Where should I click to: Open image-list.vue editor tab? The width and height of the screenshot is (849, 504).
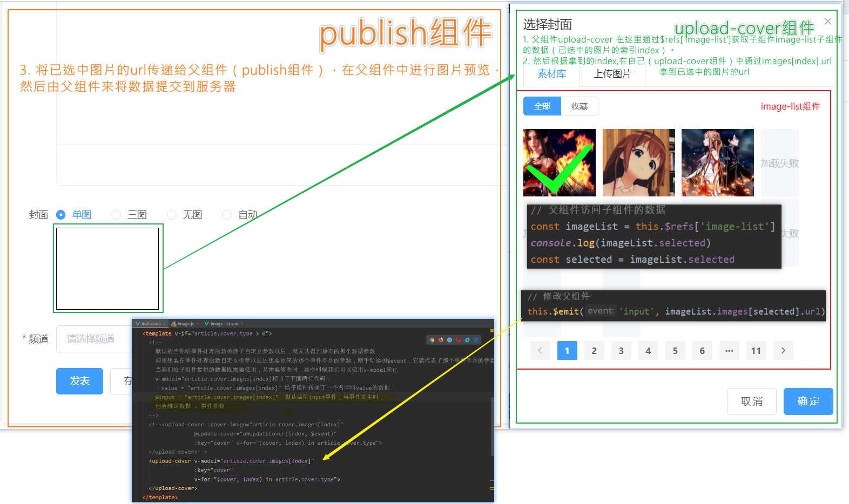224,324
